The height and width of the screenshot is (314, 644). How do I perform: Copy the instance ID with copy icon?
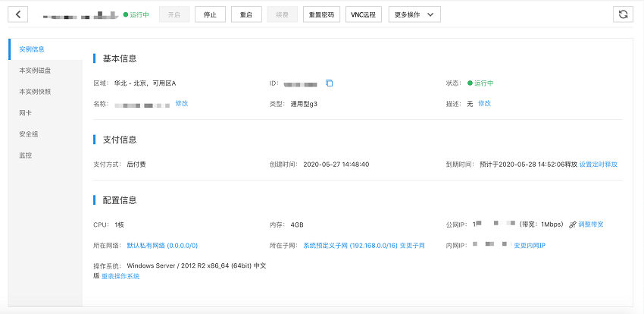click(329, 83)
